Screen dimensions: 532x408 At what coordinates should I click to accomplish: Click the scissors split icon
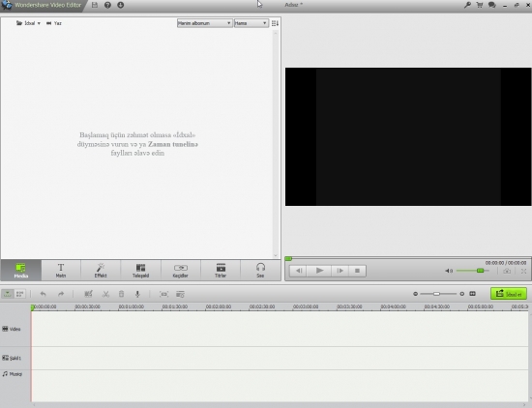(105, 294)
